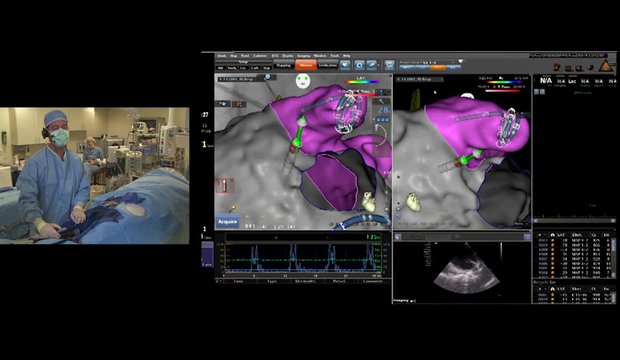Click the rotation arrow icon at left map edge
This screenshot has width=620, height=360.
381,136
